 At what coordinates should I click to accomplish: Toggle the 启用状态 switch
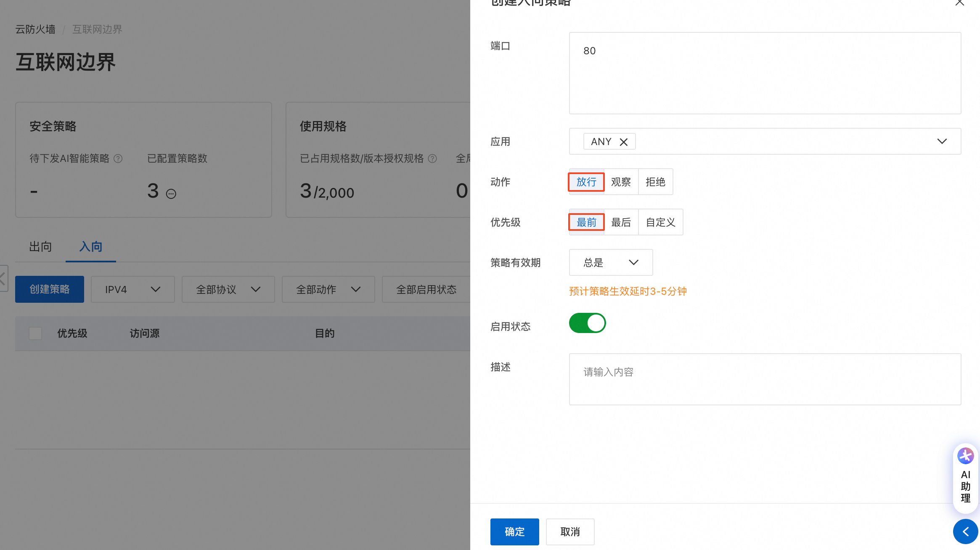coord(587,323)
